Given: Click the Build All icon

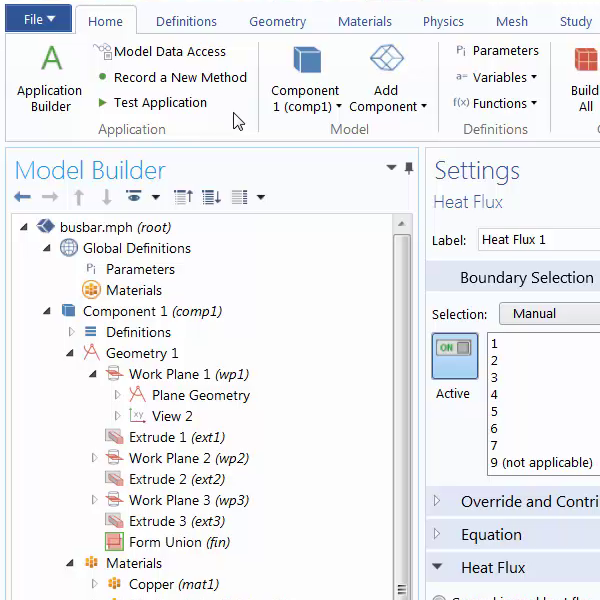Looking at the screenshot, I should coord(585,60).
